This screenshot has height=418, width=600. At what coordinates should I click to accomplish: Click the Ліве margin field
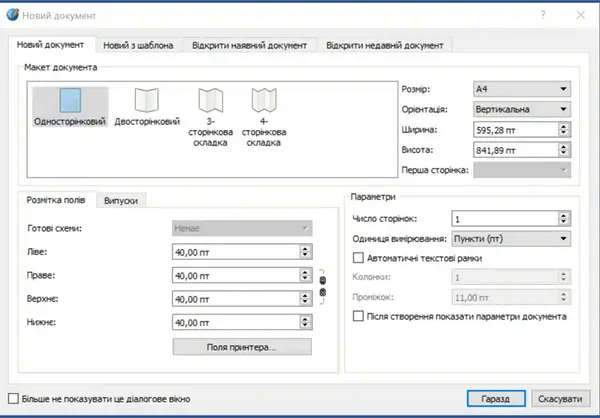(236, 252)
